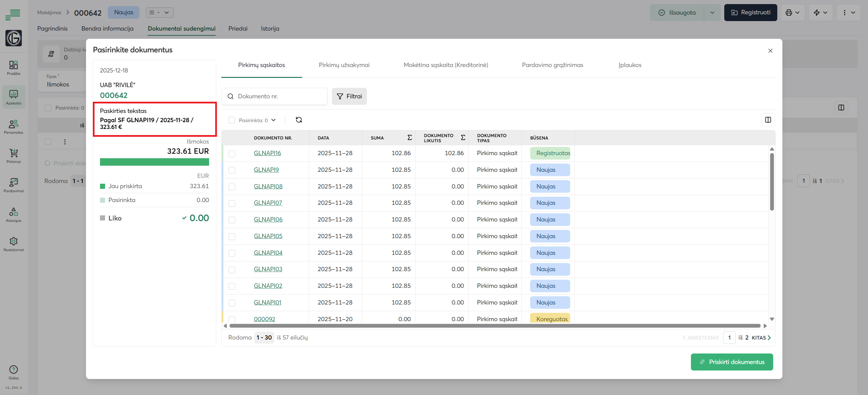
Task: Open Pirkimai in the left sidebar
Action: pyautogui.click(x=14, y=156)
